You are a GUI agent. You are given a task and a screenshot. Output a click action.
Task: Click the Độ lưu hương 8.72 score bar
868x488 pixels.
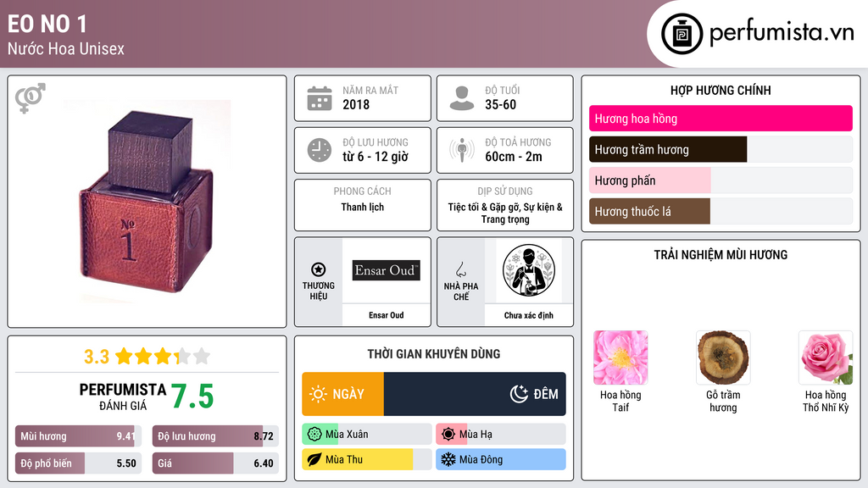[215, 436]
